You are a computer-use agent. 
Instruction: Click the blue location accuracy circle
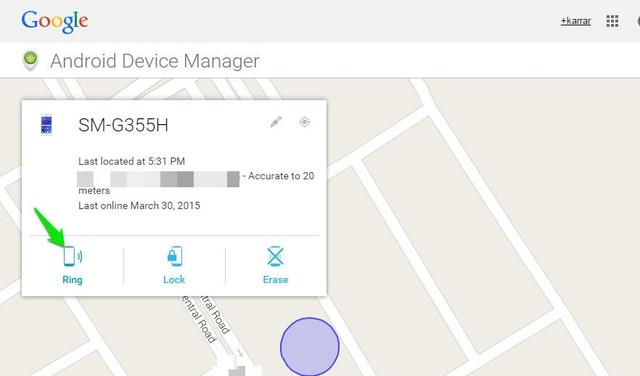(310, 347)
